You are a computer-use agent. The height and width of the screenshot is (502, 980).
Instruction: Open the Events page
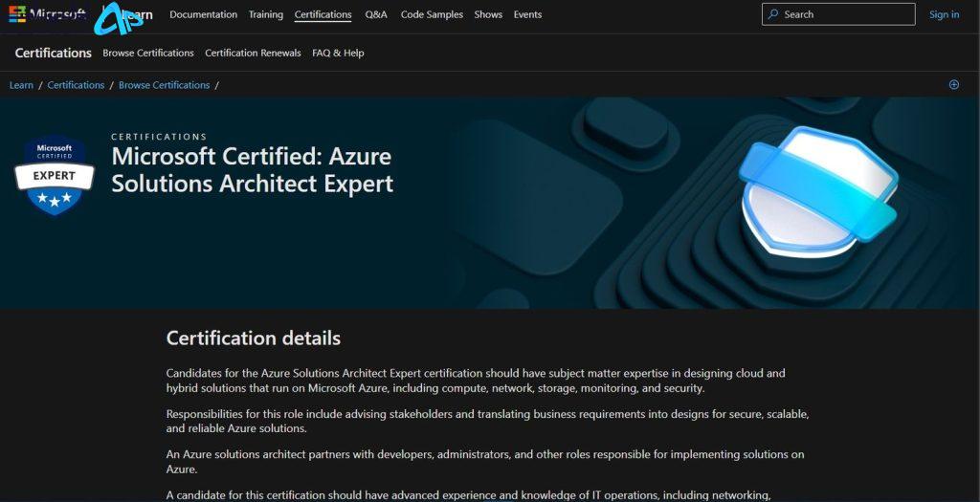(527, 14)
